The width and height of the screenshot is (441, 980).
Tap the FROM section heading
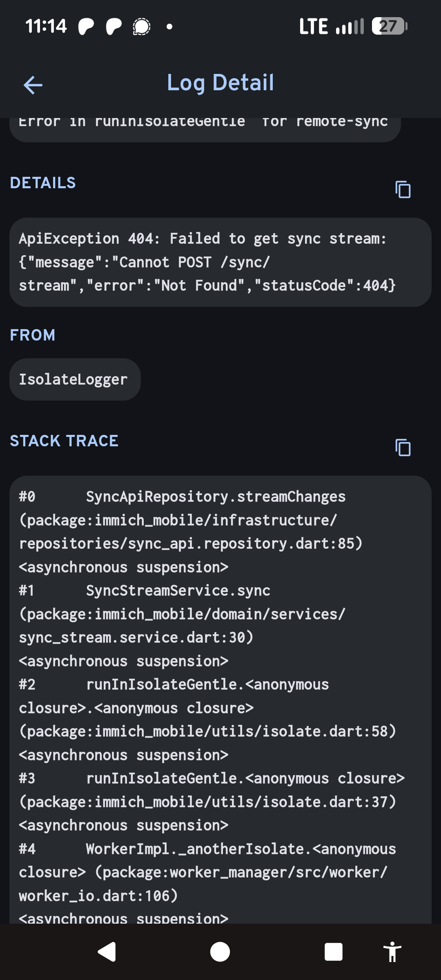coord(33,335)
